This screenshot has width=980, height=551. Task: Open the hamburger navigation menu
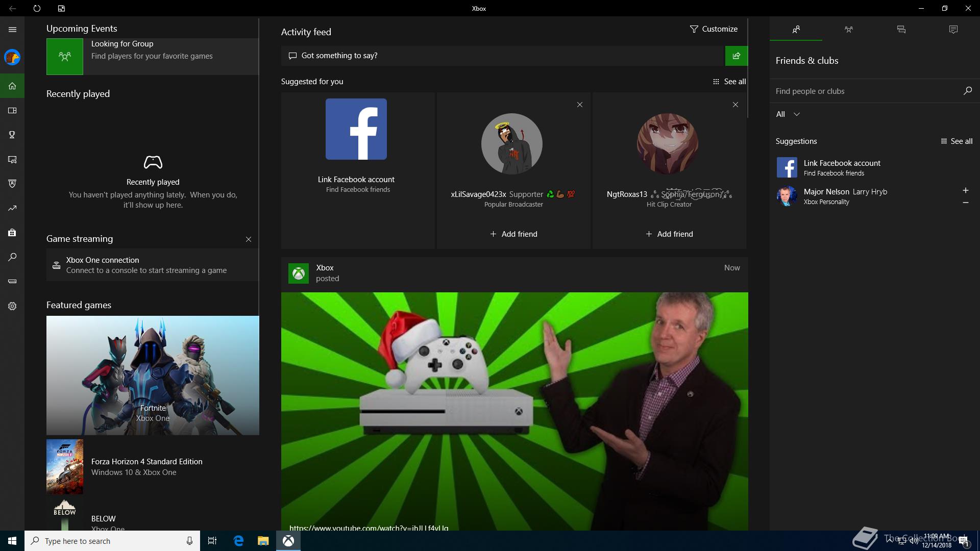click(x=12, y=30)
